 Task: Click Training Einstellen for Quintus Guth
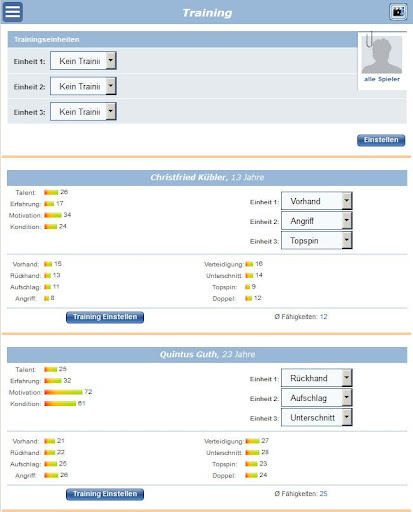click(x=105, y=494)
